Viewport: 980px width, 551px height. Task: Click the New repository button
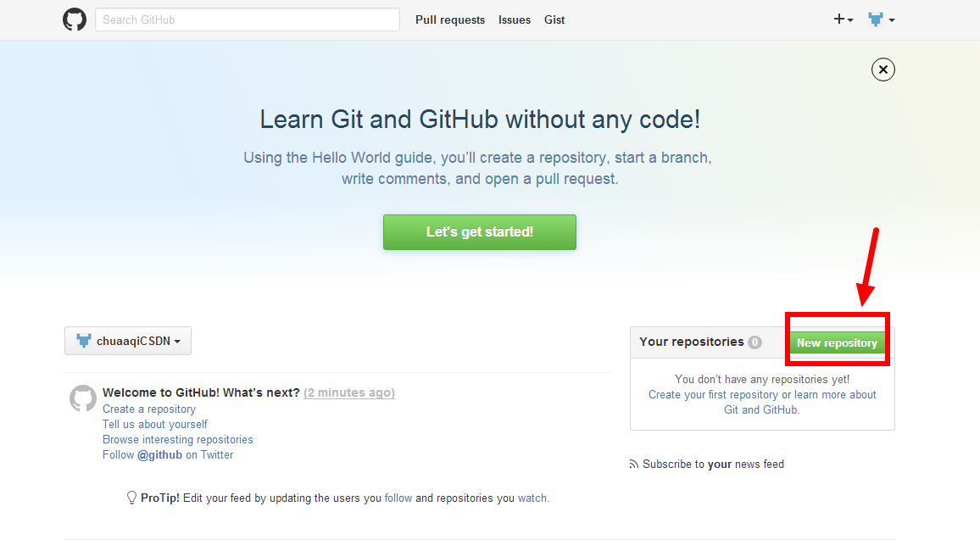[837, 342]
